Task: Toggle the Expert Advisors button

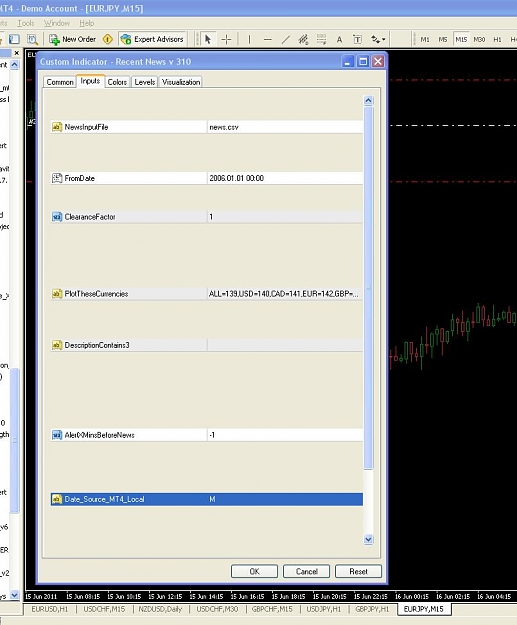Action: pos(152,39)
